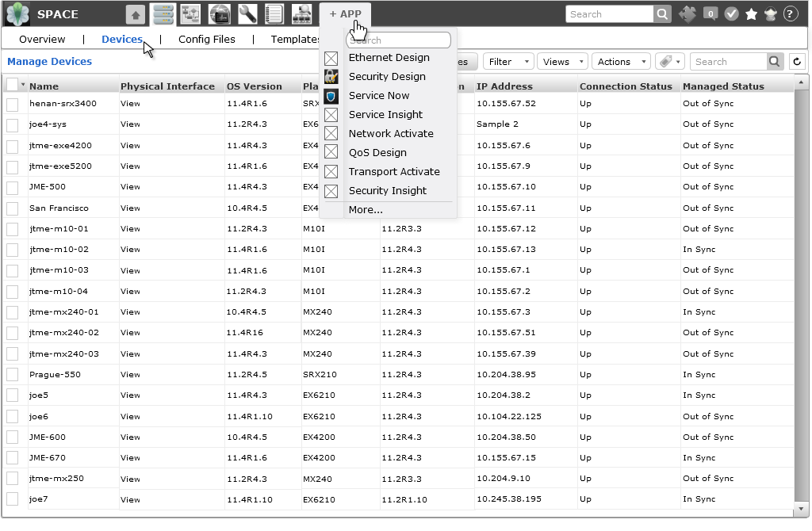Focus the top global search field
The height and width of the screenshot is (531, 812).
point(610,14)
